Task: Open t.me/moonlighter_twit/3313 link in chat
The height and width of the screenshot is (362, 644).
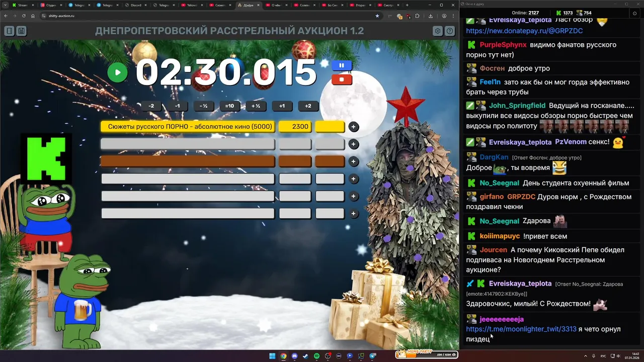Action: 521,329
